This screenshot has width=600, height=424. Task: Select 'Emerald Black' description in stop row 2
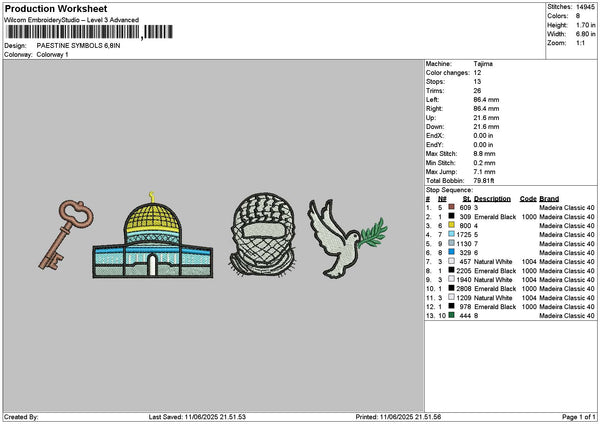click(495, 217)
